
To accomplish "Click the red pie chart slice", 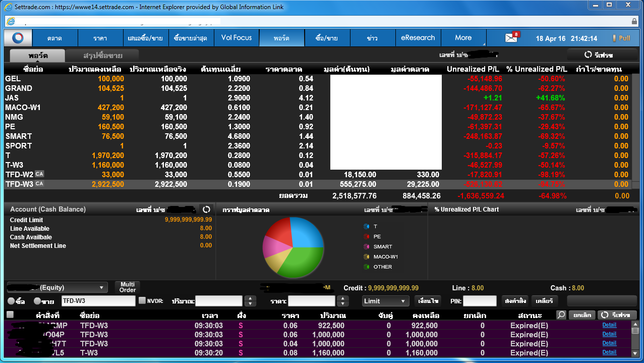I will [279, 230].
